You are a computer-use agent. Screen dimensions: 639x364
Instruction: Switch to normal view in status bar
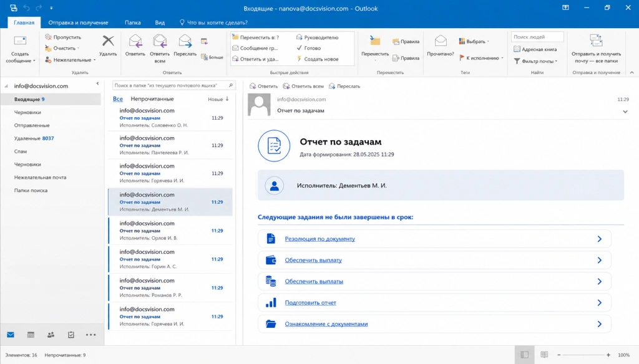coord(524,355)
